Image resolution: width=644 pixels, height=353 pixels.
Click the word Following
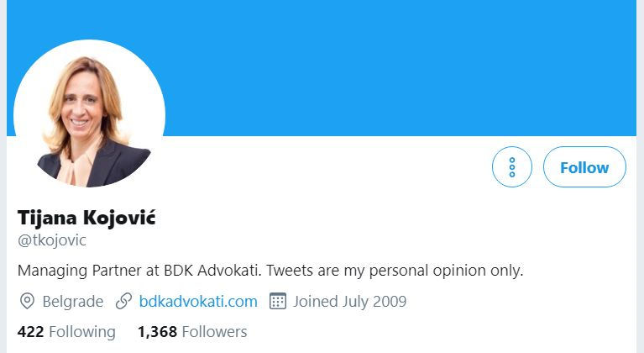(82, 332)
